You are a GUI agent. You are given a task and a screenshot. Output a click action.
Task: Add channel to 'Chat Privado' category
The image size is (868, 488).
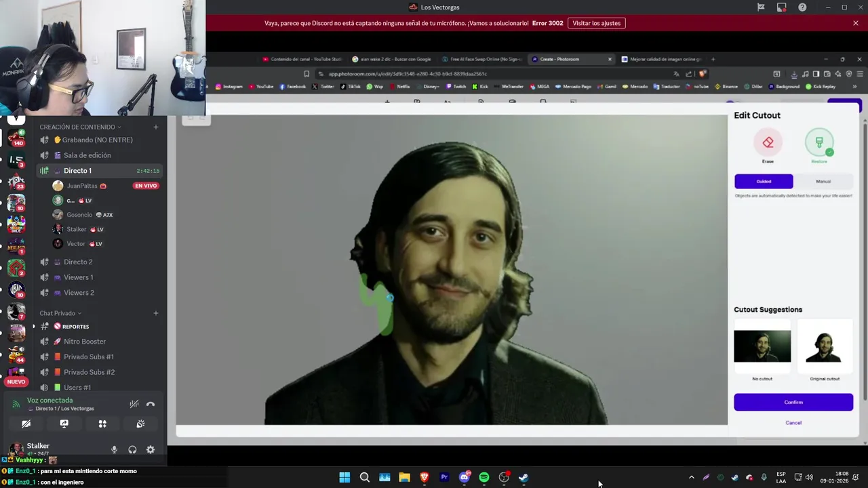coord(155,313)
